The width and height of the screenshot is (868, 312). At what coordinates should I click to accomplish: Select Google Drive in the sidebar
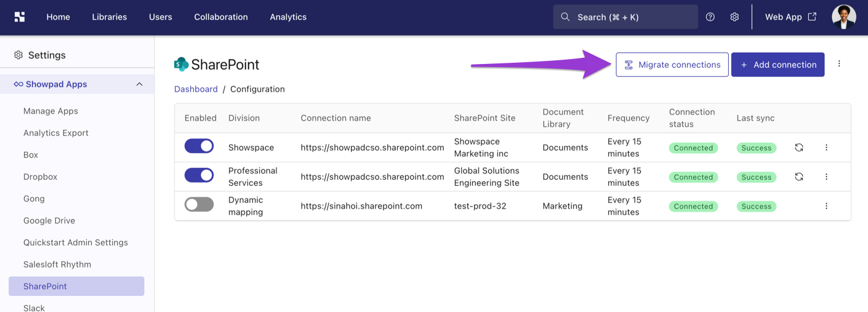49,220
